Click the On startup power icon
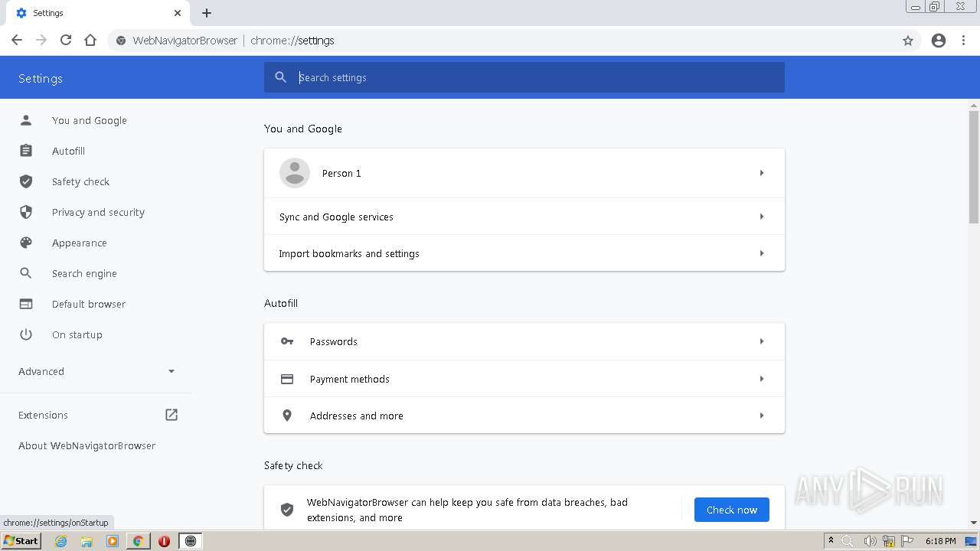Viewport: 980px width, 551px height. point(26,334)
